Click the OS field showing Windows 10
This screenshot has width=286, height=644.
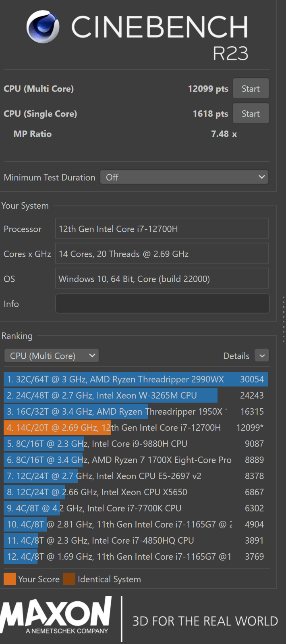tap(162, 278)
